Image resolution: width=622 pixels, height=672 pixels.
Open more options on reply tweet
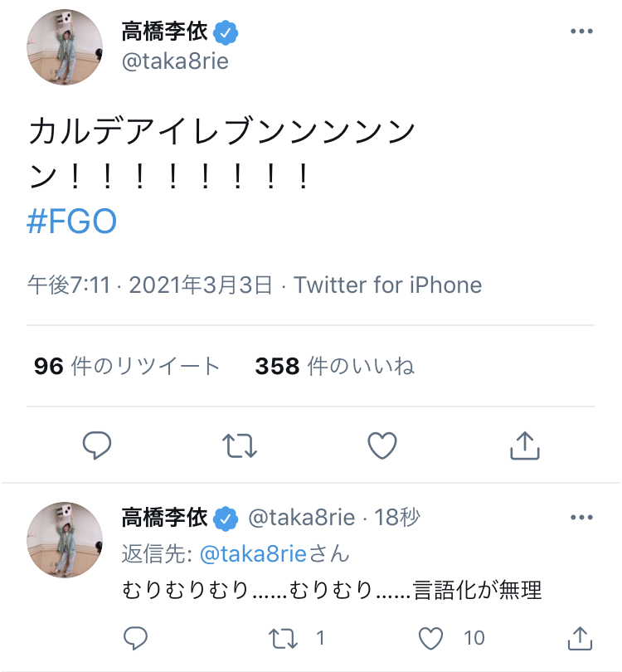(x=581, y=518)
